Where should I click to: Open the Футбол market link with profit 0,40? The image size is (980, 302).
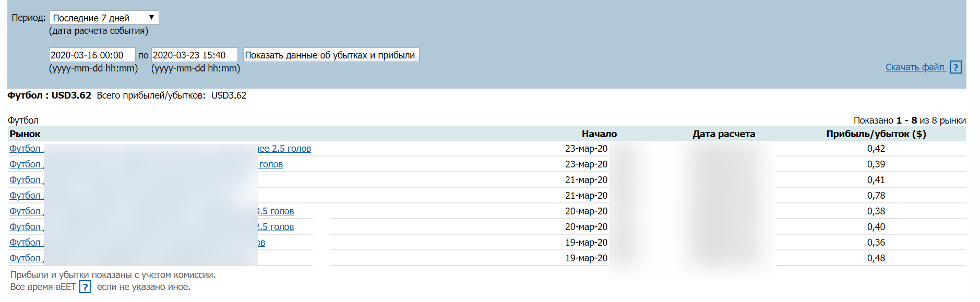tap(25, 227)
